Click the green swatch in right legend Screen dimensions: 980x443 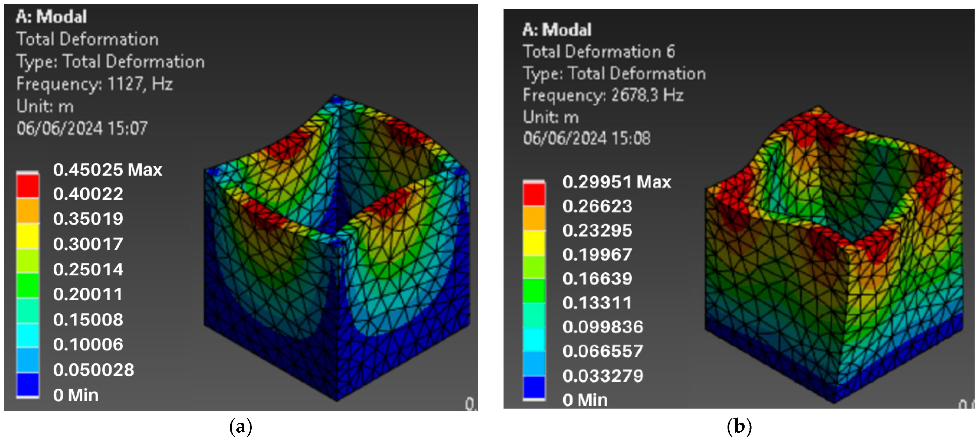tap(534, 291)
